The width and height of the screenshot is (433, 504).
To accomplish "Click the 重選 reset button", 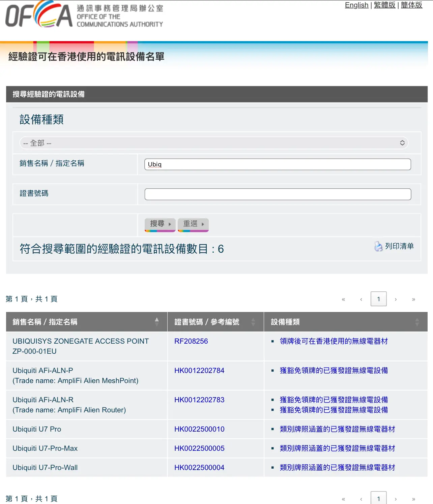I will coord(193,225).
